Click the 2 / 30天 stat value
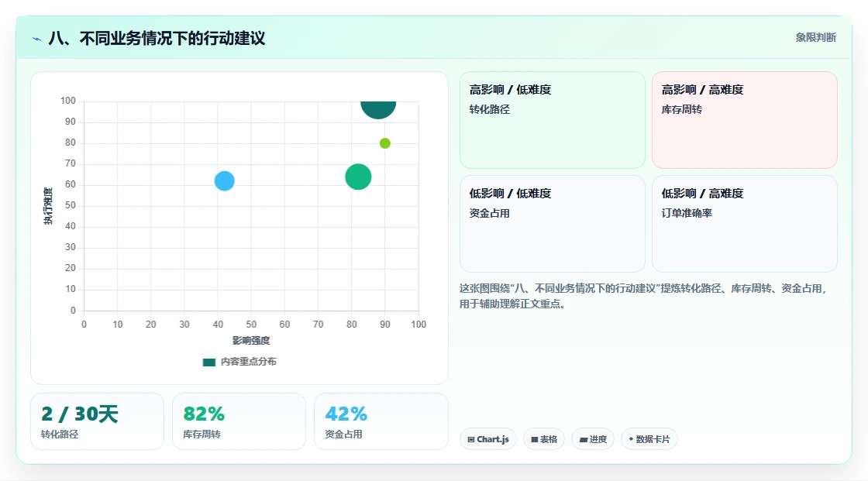The height and width of the screenshot is (481, 868). (x=80, y=414)
